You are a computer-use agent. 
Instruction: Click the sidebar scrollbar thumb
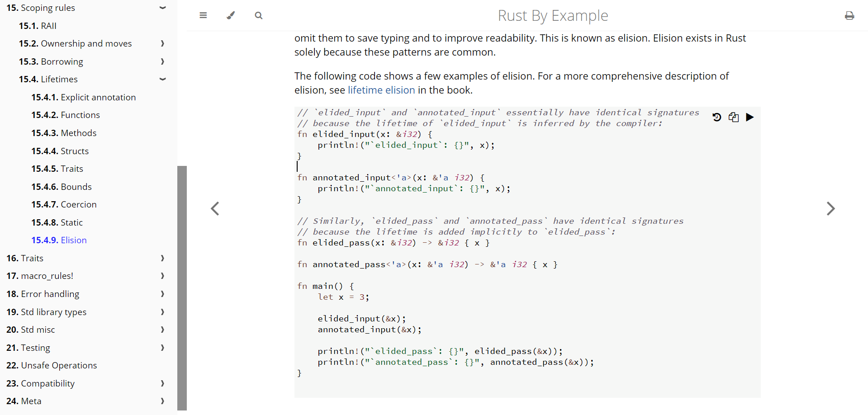(182, 288)
